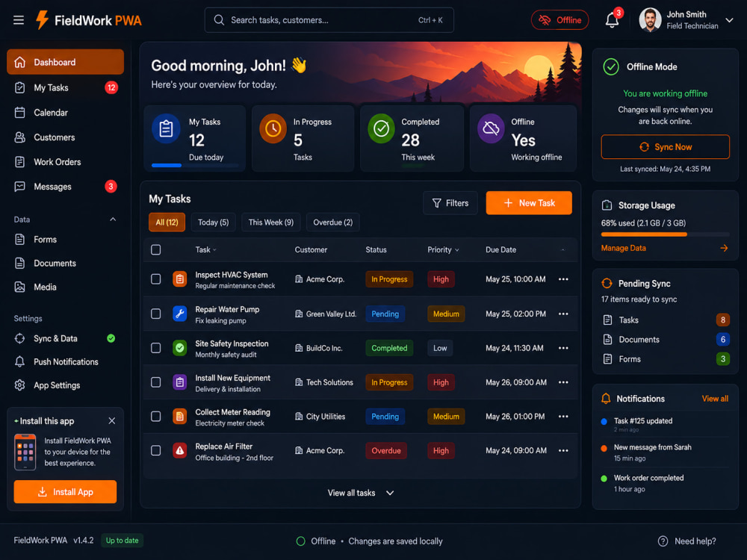This screenshot has width=747, height=560.
Task: Open Customers in the sidebar
Action: [65, 137]
